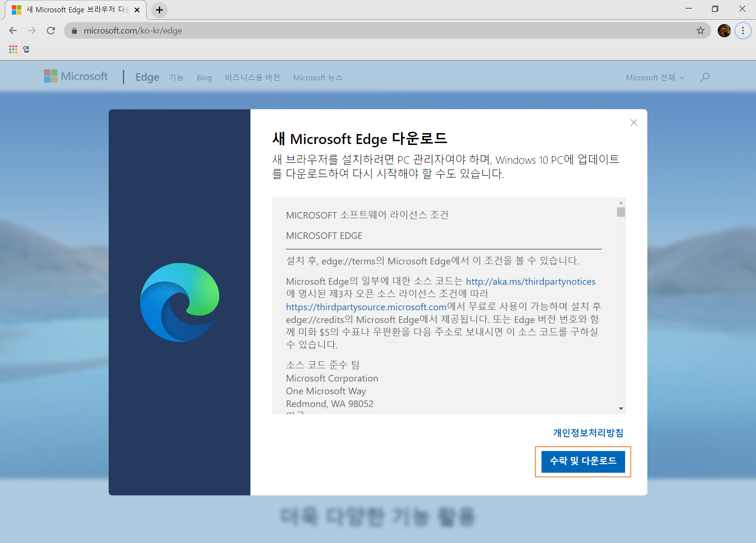Select the Microsoft Edge browser tab
This screenshot has height=543, width=756.
76,10
